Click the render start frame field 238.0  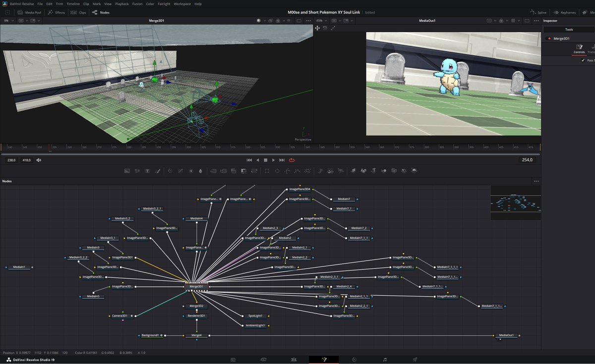point(11,160)
